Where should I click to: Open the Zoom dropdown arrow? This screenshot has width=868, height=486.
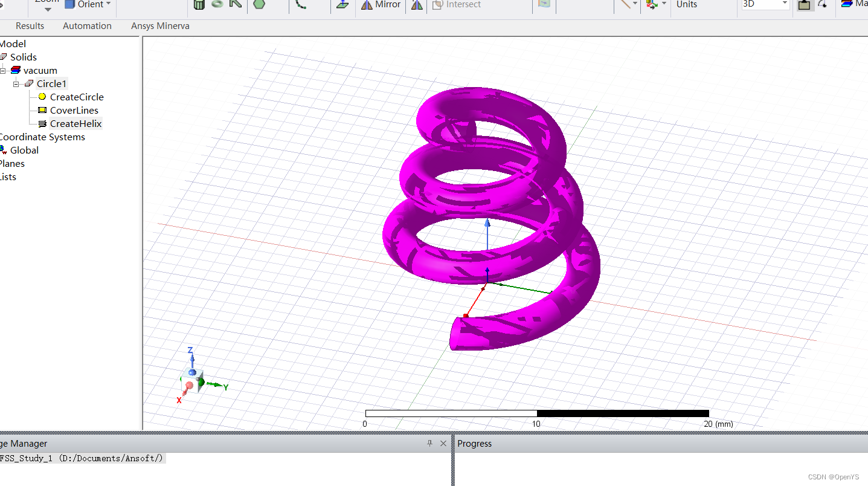click(x=48, y=9)
